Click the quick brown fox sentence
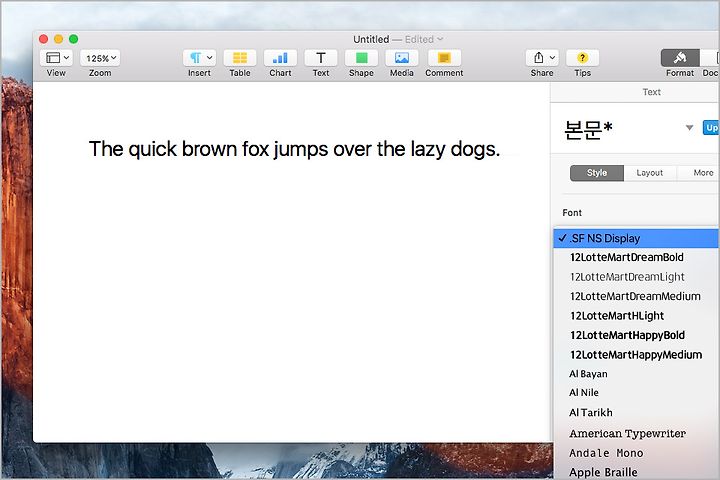 (x=294, y=149)
